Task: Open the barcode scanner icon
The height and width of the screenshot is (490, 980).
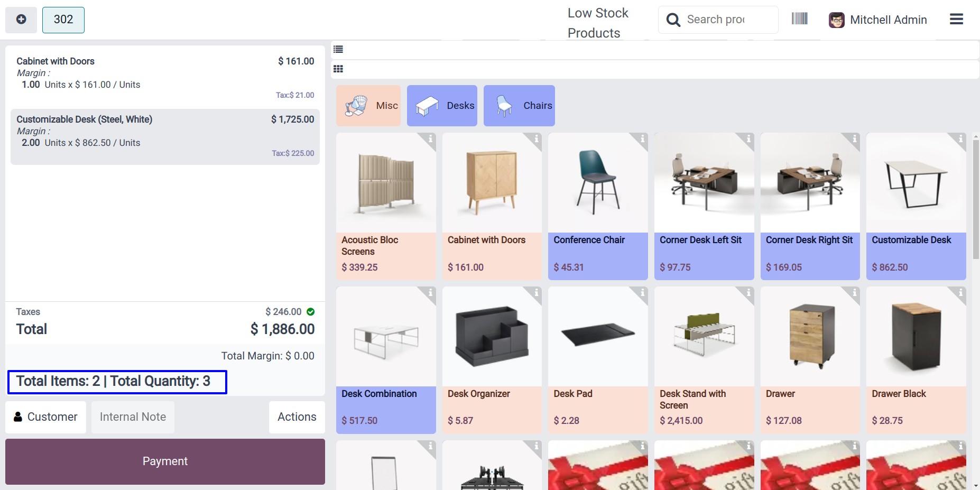Action: [x=799, y=19]
